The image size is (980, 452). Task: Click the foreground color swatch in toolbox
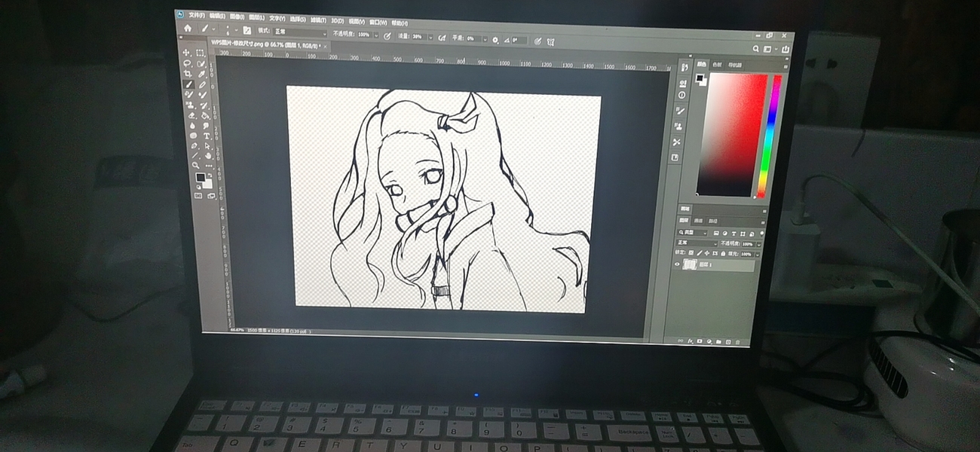pos(201,177)
